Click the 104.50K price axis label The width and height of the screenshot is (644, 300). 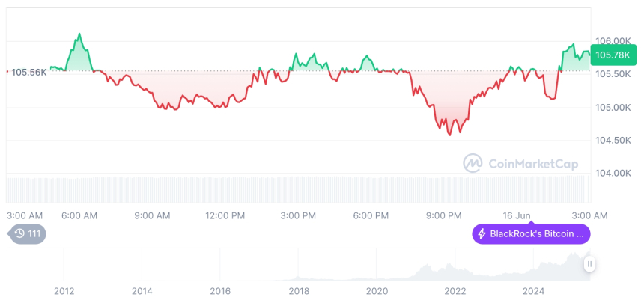(x=613, y=140)
